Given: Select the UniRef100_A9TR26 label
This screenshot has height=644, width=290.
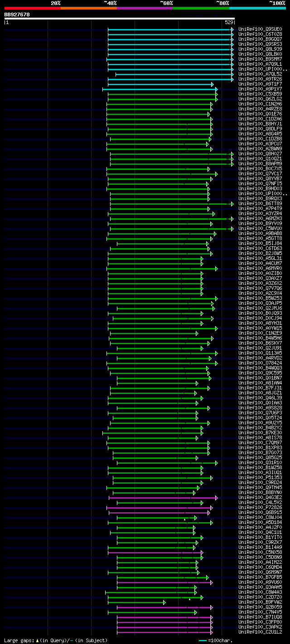Looking at the screenshot, I should 260,79.
